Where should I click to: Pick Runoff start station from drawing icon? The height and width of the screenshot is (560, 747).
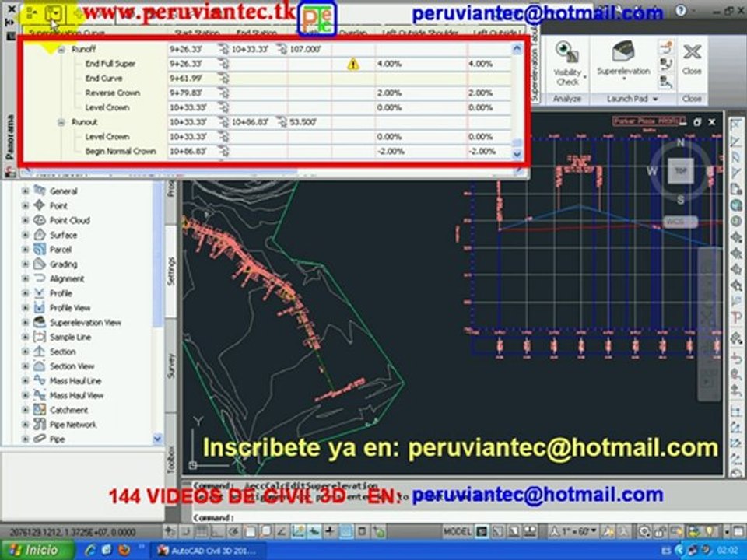click(x=223, y=49)
